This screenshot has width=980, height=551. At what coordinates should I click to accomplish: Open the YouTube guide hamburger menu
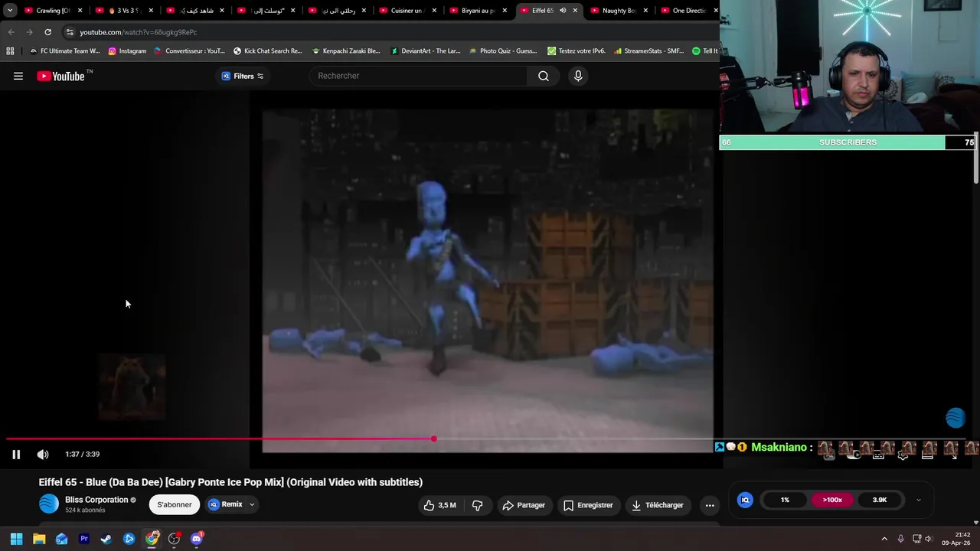point(18,76)
